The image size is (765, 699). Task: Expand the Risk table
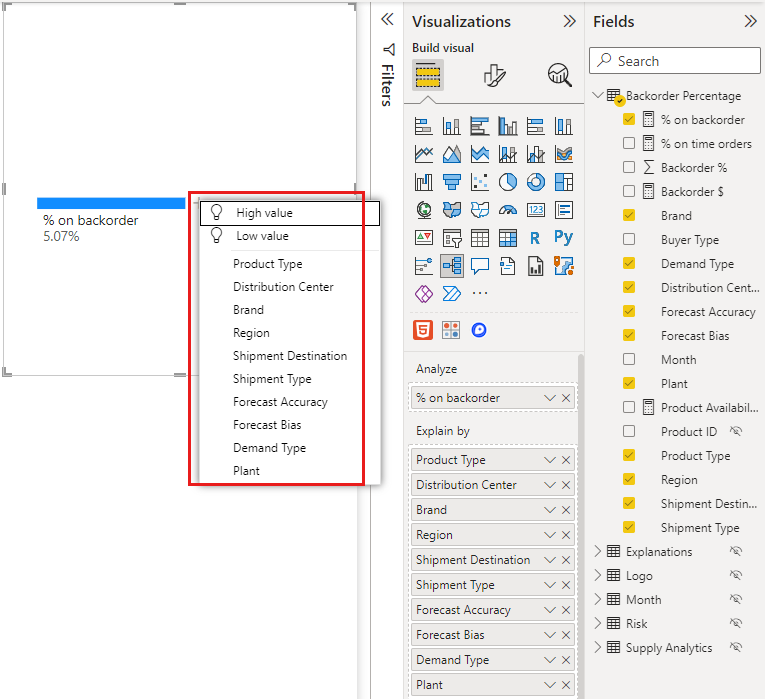tap(598, 623)
